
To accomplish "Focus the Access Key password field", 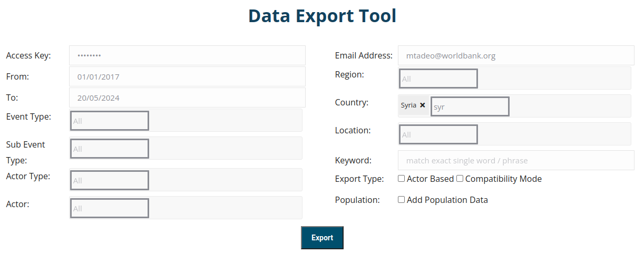I will click(187, 55).
